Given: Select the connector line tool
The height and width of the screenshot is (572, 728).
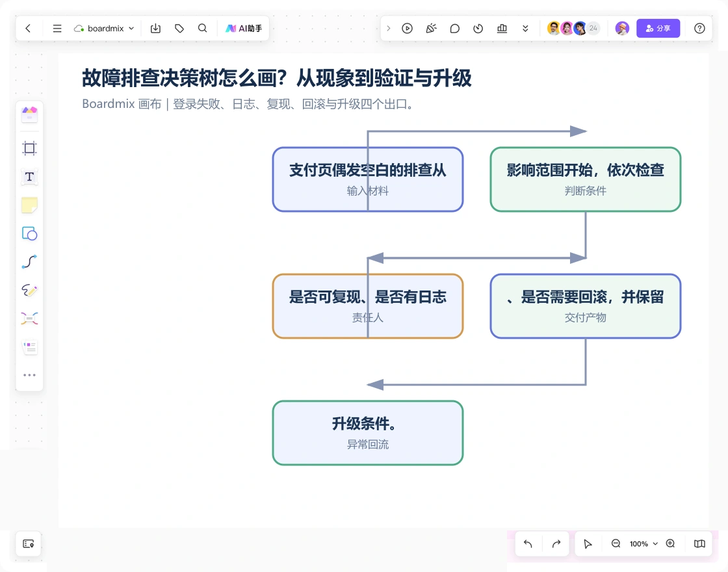Looking at the screenshot, I should [29, 262].
